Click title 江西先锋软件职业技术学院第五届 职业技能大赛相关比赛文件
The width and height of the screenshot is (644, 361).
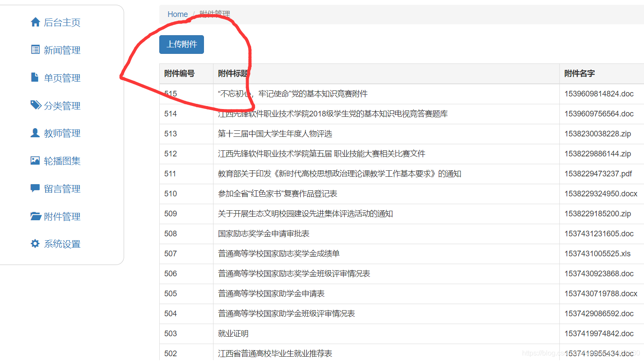(x=322, y=154)
